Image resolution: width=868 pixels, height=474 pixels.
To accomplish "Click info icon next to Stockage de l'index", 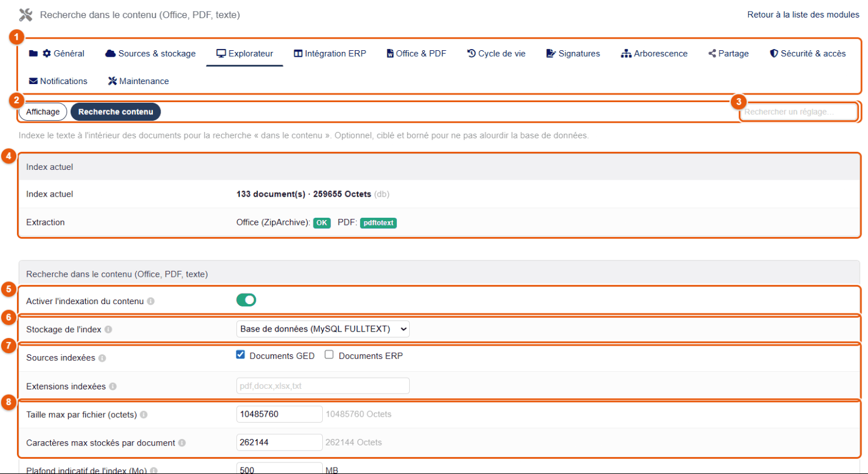I will [x=109, y=330].
